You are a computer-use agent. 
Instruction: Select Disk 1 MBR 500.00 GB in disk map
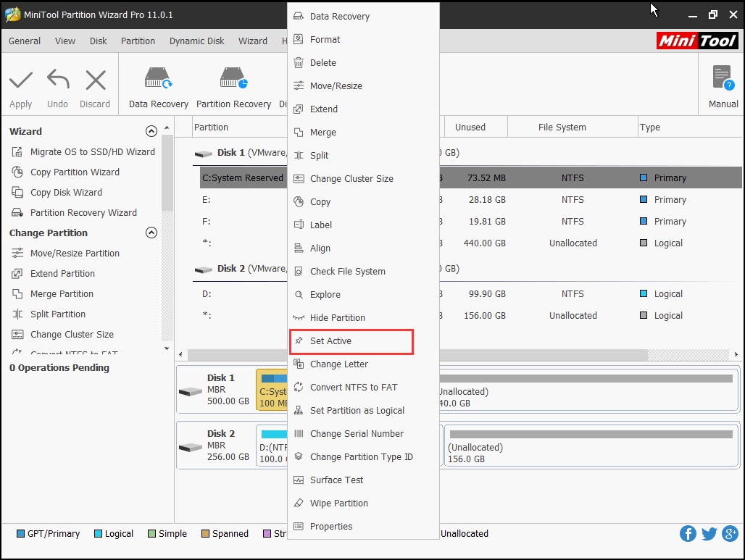pyautogui.click(x=215, y=390)
